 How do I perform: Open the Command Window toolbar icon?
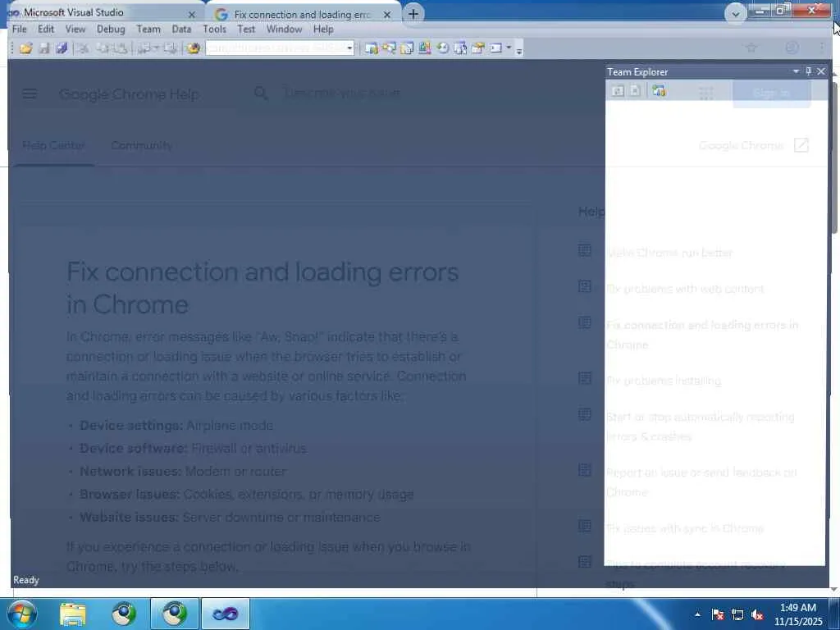tap(496, 48)
